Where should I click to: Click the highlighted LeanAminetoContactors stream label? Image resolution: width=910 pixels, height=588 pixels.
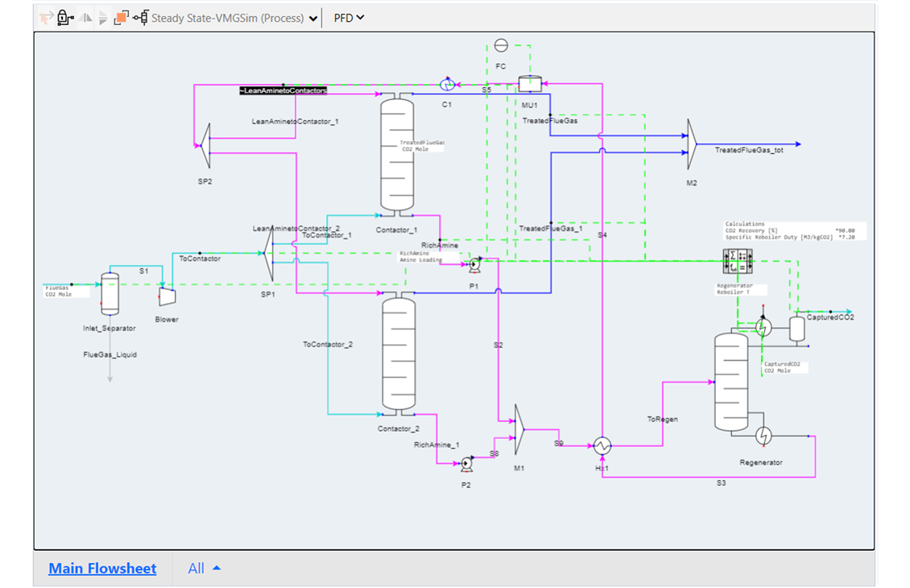[283, 91]
